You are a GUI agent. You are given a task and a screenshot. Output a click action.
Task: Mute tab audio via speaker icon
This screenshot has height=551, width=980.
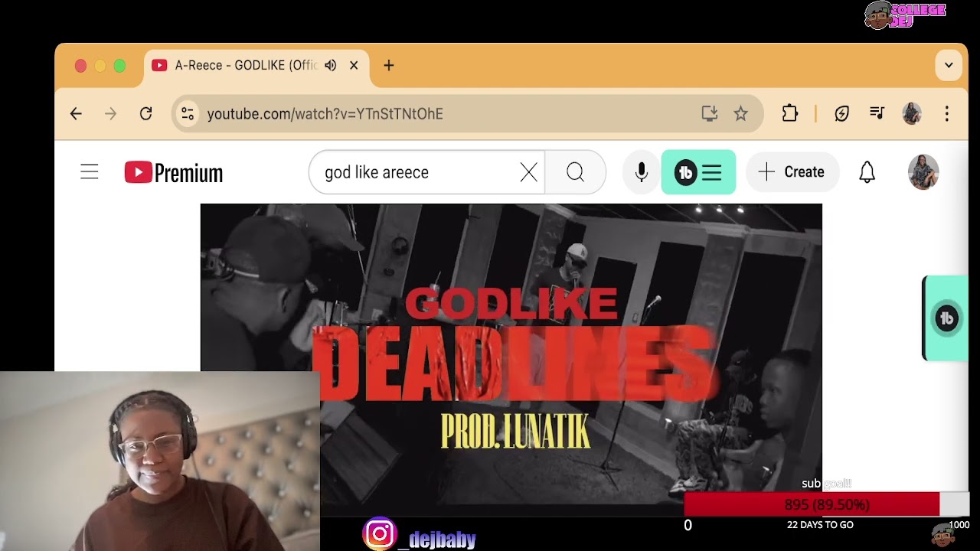(331, 66)
